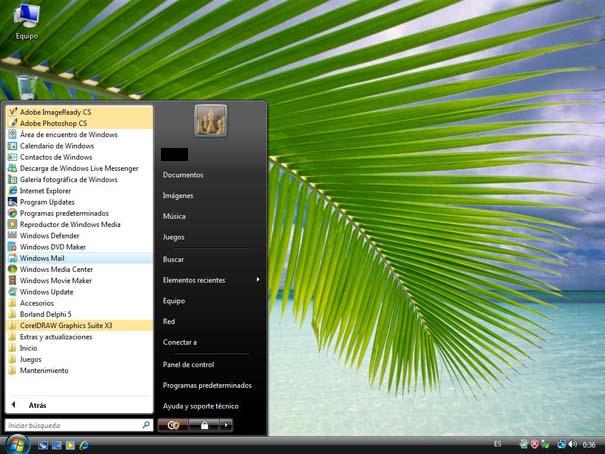Click the taskbar clock showing 0:36
This screenshot has height=454, width=605.
pos(589,445)
